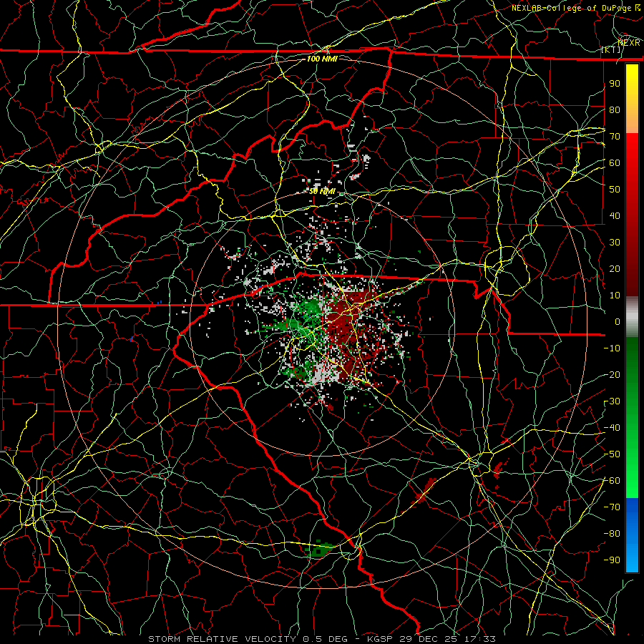Screen dimensions: 644x644
Task: Click the -30 value on velocity scale
Action: pyautogui.click(x=612, y=401)
